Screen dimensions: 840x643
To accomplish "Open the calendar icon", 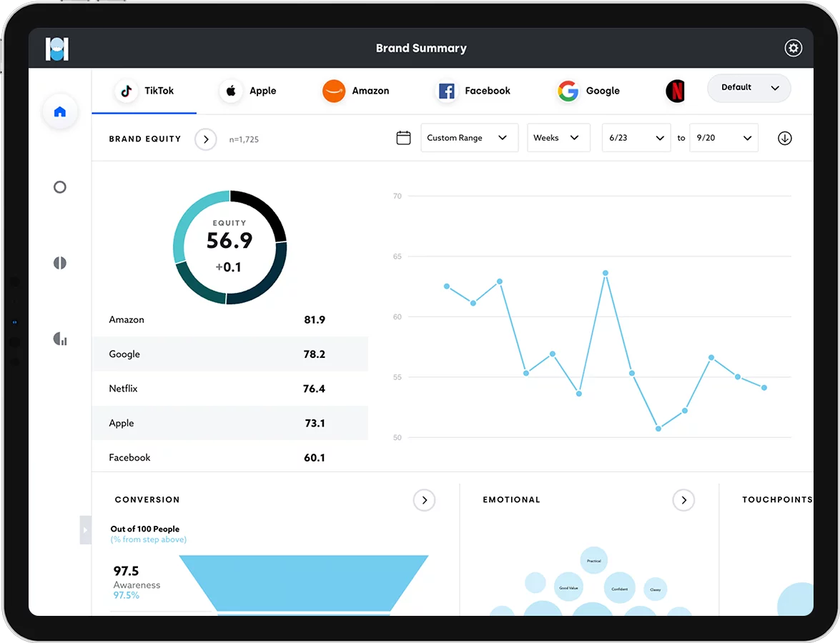I will click(403, 138).
